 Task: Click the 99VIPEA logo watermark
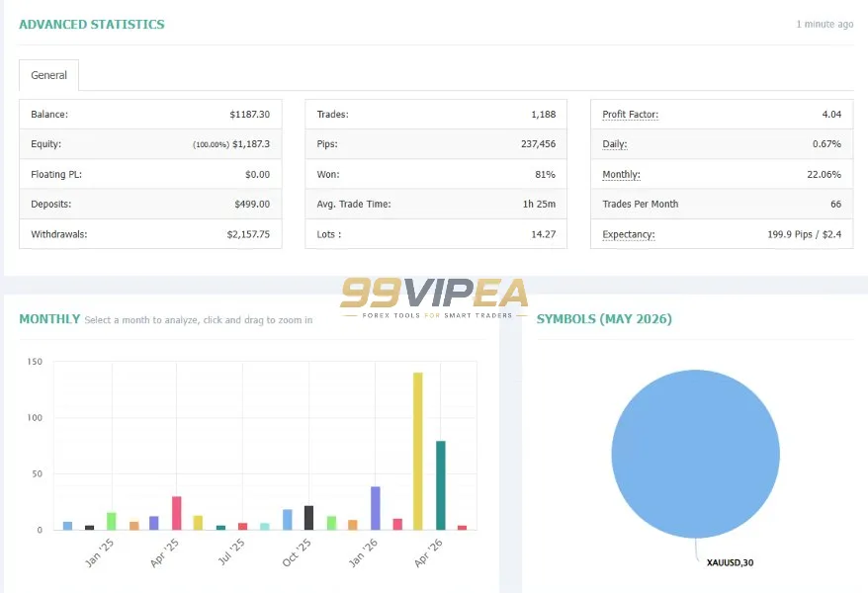(434, 298)
